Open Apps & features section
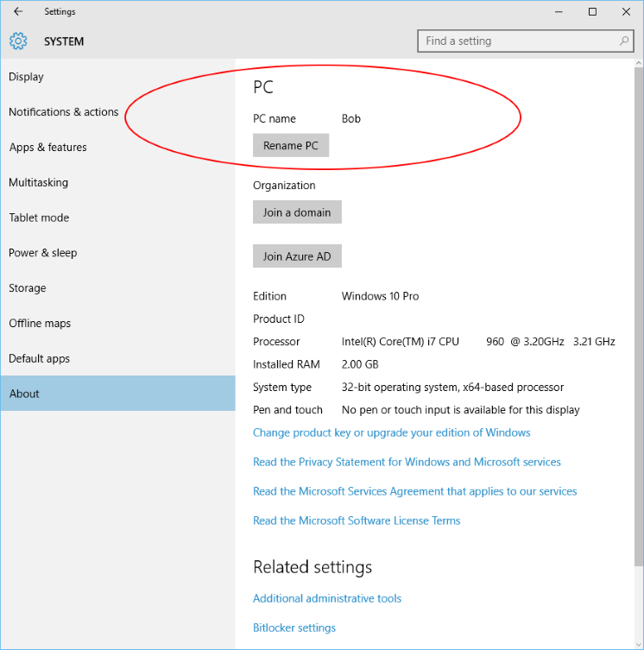This screenshot has width=644, height=650. 48,148
